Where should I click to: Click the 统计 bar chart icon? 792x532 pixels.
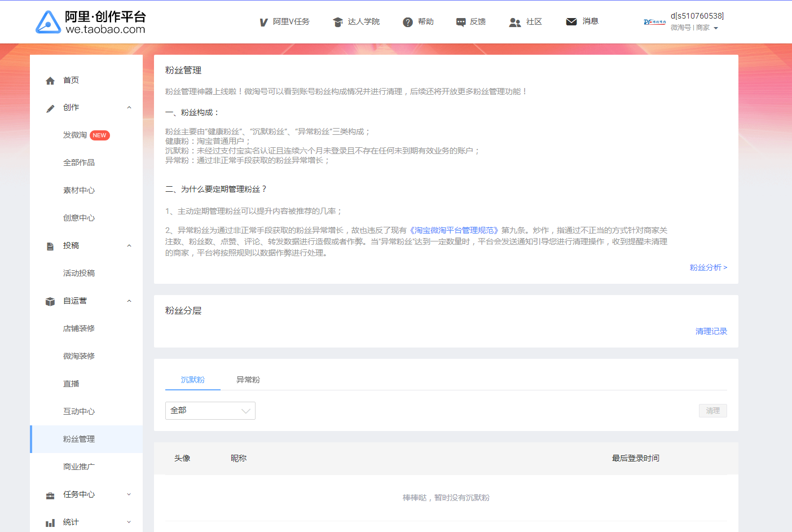coord(50,522)
